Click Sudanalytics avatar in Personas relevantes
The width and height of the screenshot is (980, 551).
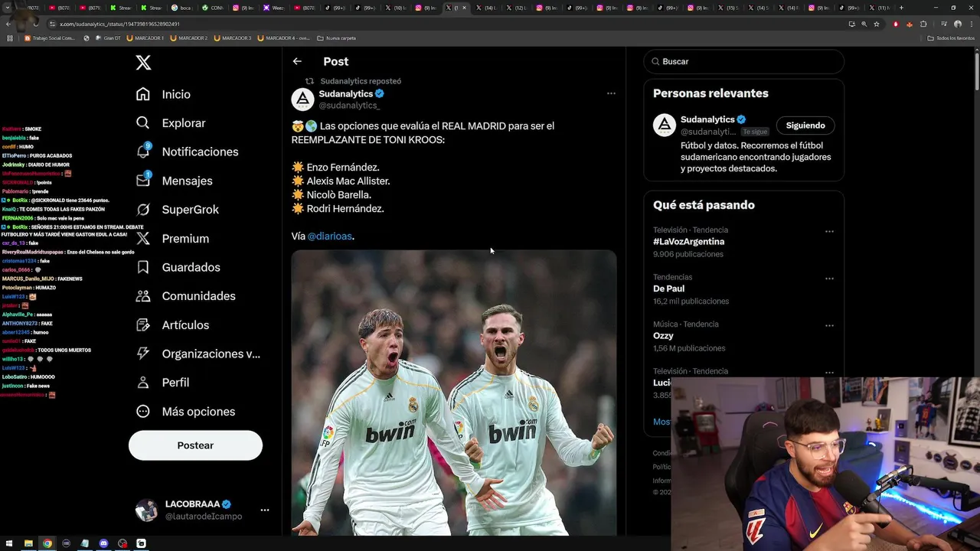click(665, 126)
